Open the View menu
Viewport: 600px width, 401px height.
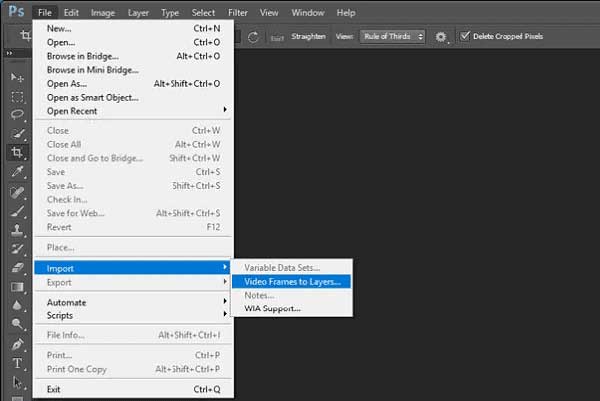pos(269,13)
